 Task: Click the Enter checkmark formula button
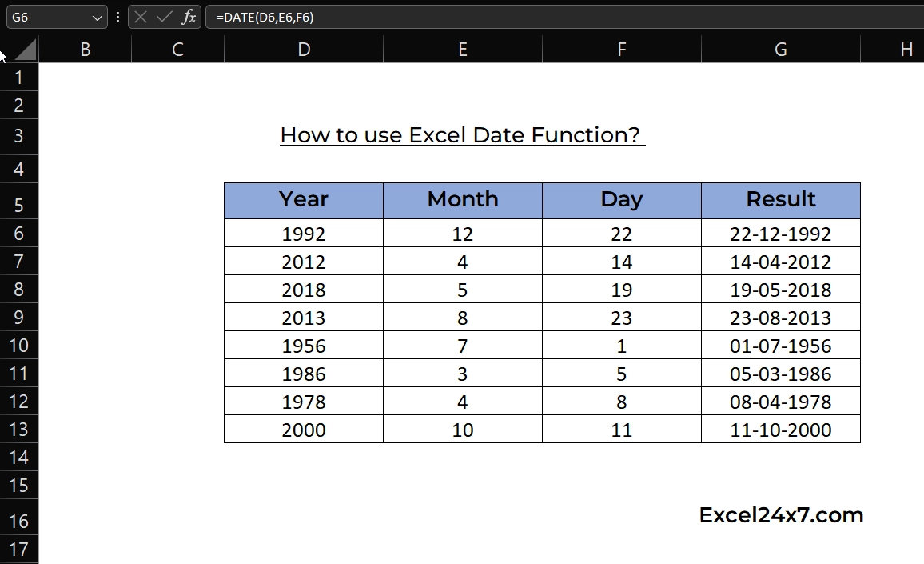coord(164,17)
